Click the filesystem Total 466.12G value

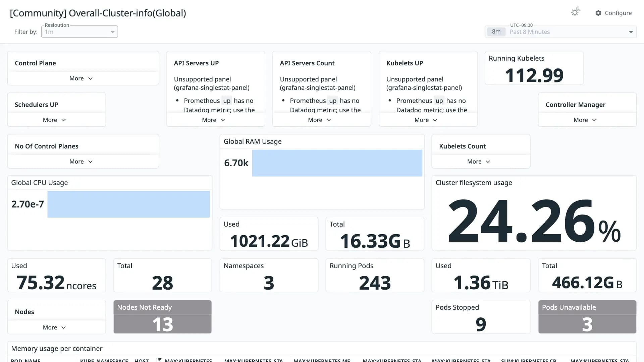[587, 283]
